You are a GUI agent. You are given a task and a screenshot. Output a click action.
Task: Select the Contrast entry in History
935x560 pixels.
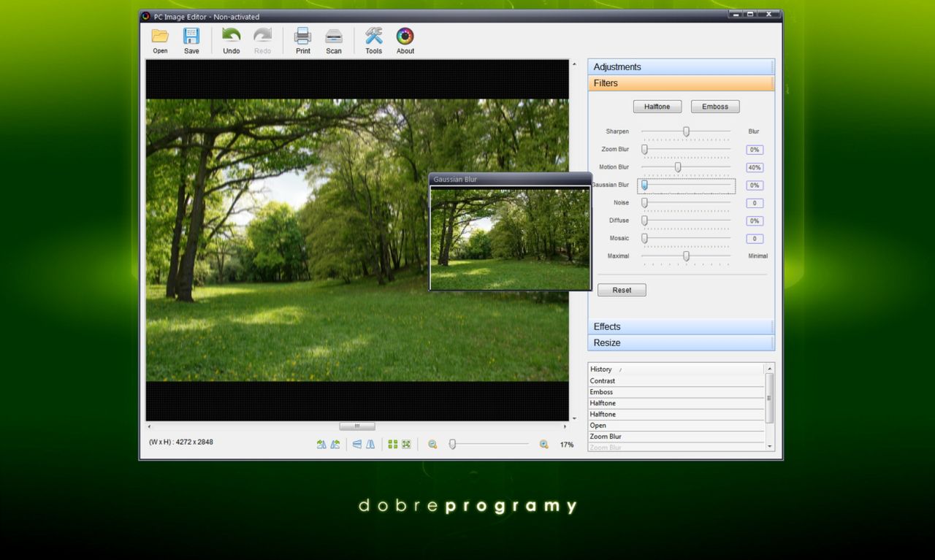(x=603, y=381)
